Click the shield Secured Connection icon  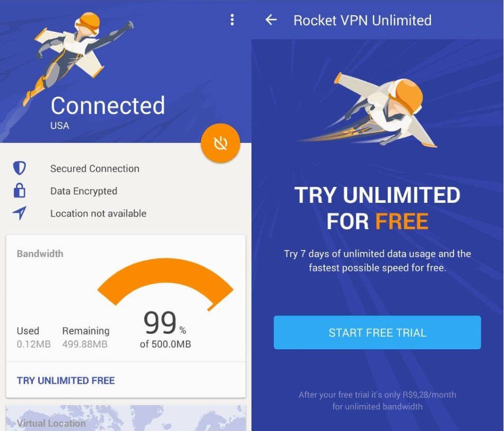tap(19, 168)
